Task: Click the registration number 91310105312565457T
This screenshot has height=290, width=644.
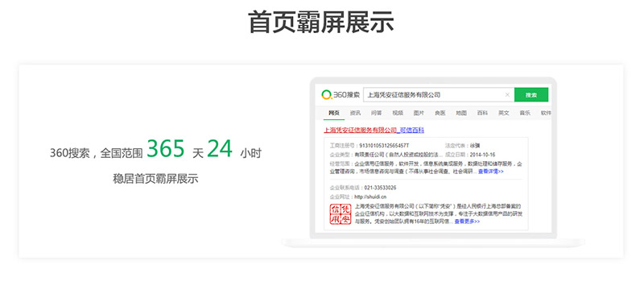Action: (384, 146)
